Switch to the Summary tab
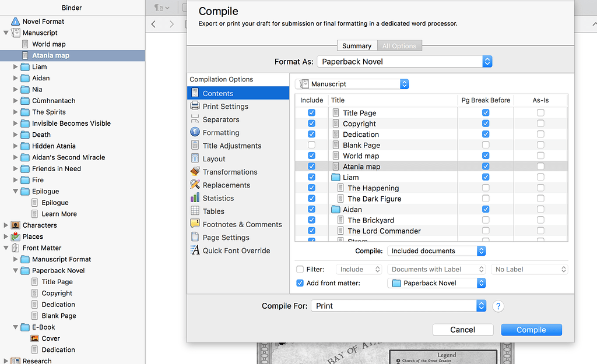The width and height of the screenshot is (597, 364). pyautogui.click(x=357, y=45)
